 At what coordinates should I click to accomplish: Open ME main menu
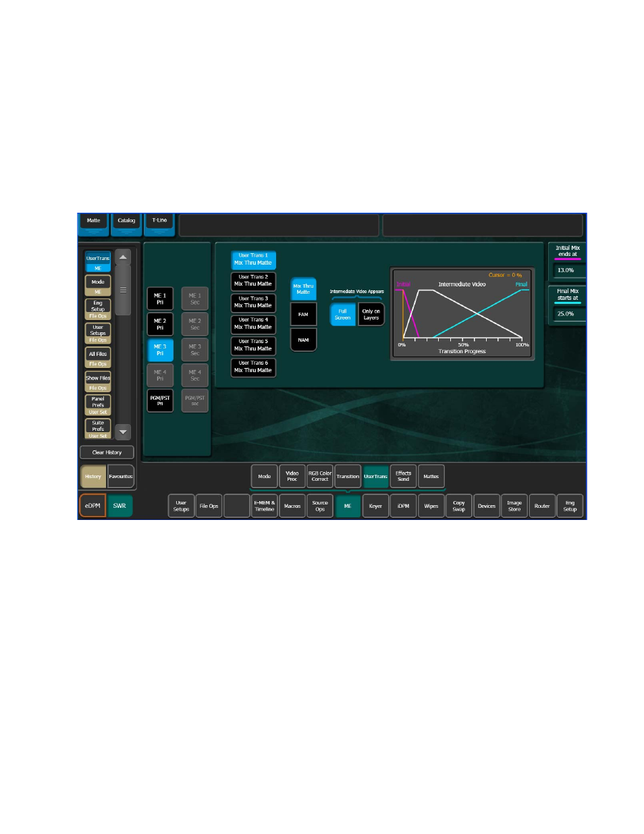348,506
